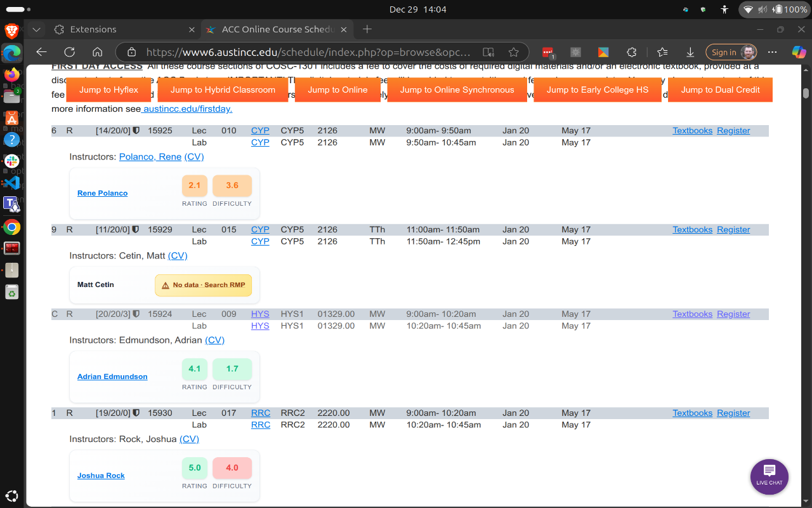
Task: Jump to the Hyflex section
Action: [108, 90]
